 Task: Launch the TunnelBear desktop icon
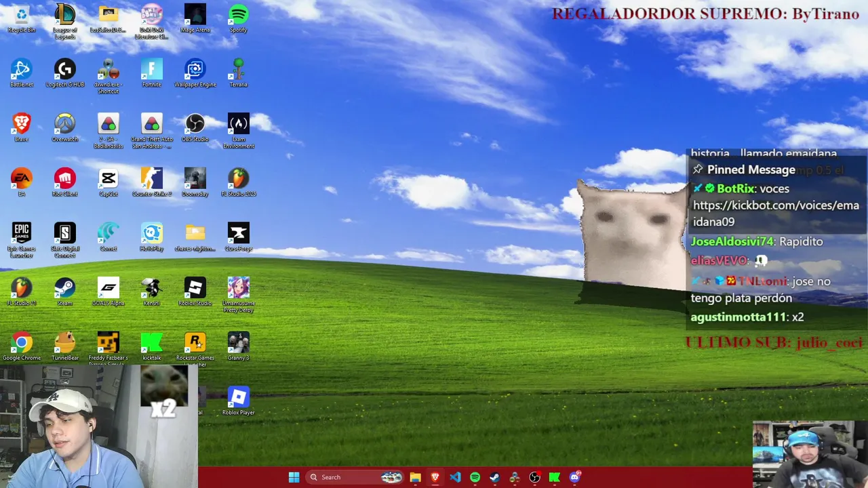[65, 347]
